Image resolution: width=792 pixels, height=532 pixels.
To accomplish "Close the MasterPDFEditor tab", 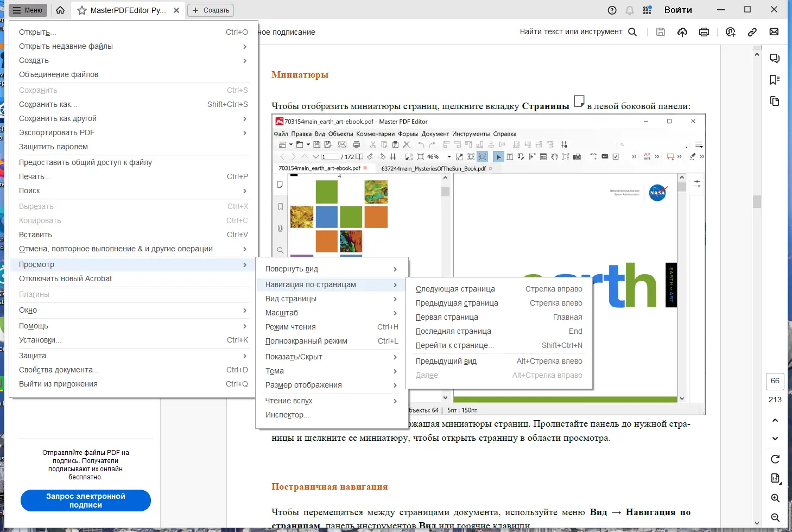I will (x=176, y=10).
